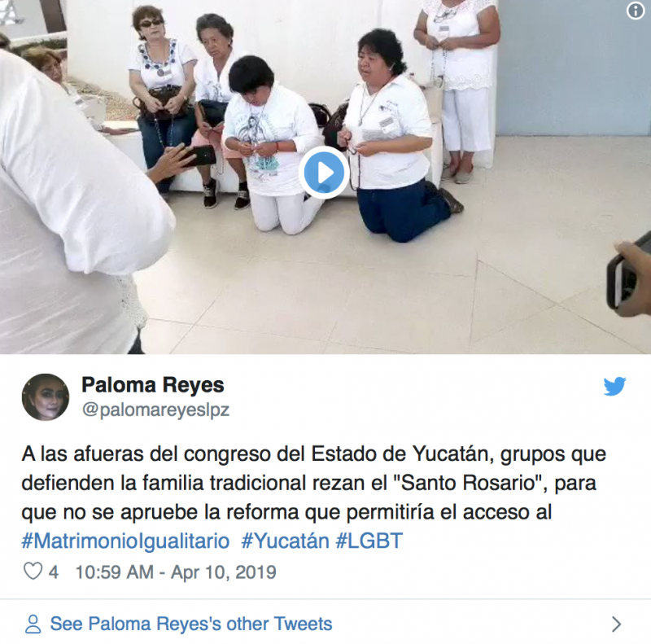This screenshot has width=651, height=644.
Task: Open the Paloma Reyes display name
Action: [153, 385]
